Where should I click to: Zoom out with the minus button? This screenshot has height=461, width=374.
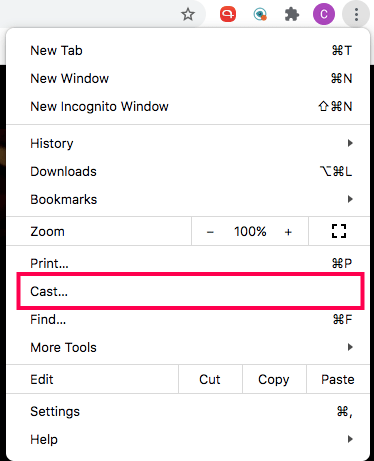pos(210,232)
